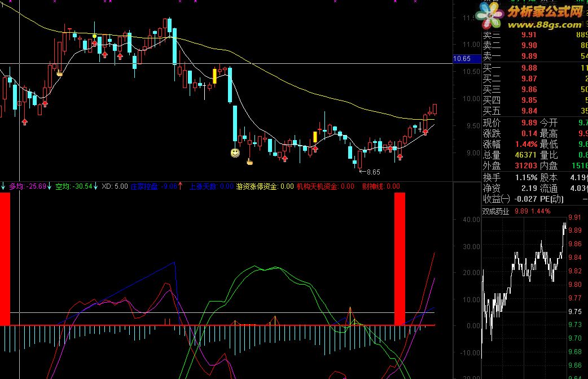Viewport: 588px width, 379px height.
Task: Click the down arrow before 多均 label
Action: (x=3, y=186)
